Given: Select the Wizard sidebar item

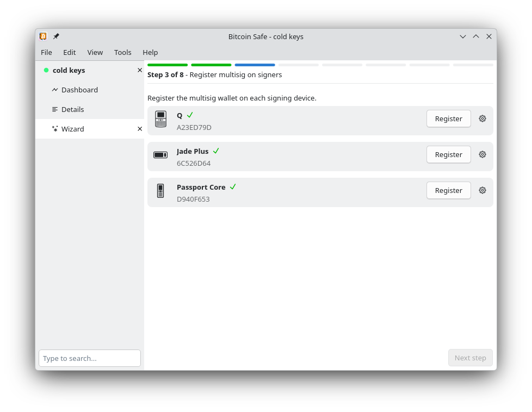Looking at the screenshot, I should click(90, 129).
